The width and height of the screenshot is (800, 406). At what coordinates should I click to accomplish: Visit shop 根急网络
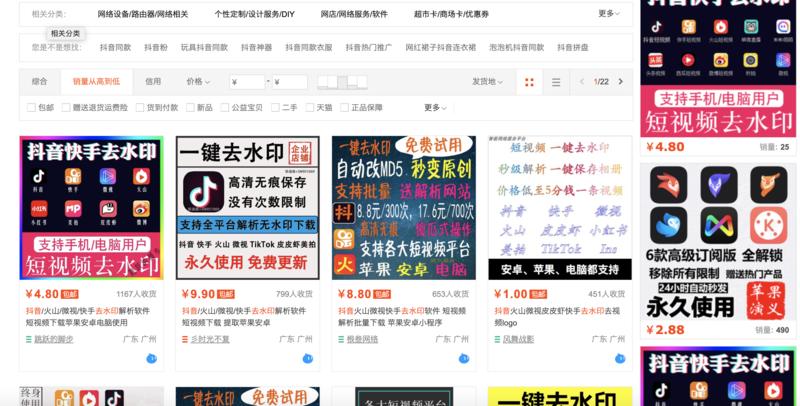coord(362,339)
